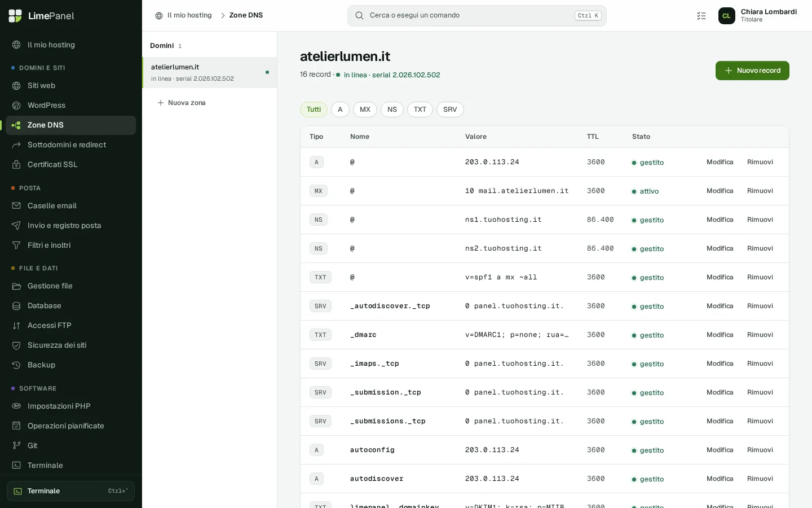Add a Nuova zona
812x508 pixels.
182,103
